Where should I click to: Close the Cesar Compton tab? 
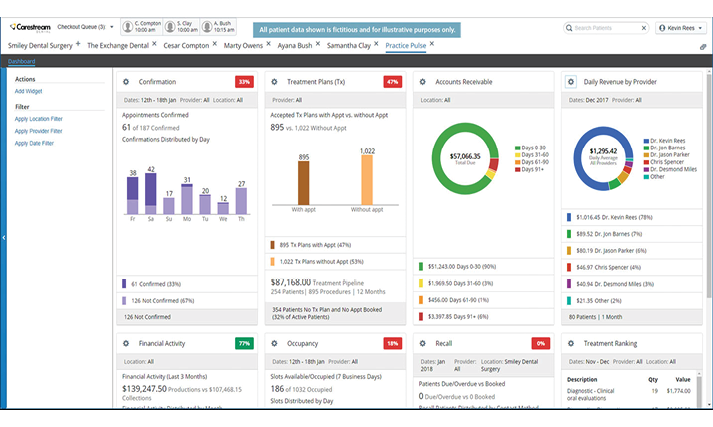tap(213, 45)
